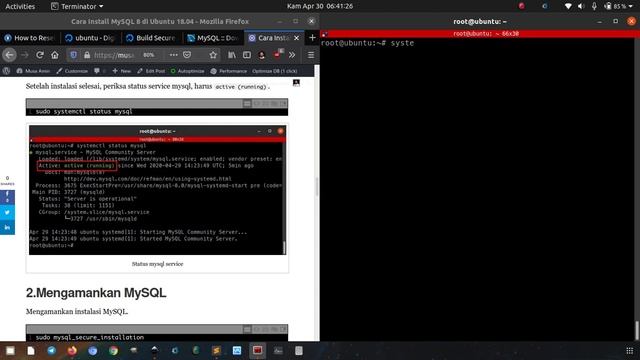Open Firefox home page

pyautogui.click(x=55, y=55)
